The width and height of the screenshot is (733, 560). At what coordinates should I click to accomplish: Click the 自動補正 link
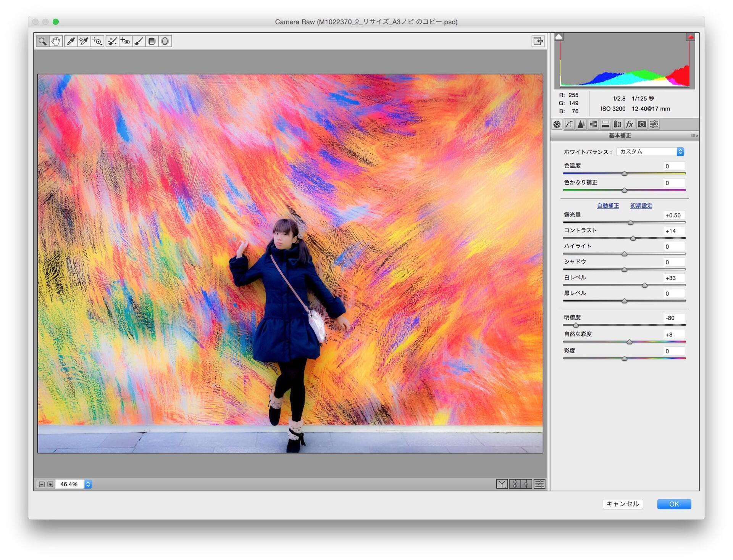tap(608, 206)
